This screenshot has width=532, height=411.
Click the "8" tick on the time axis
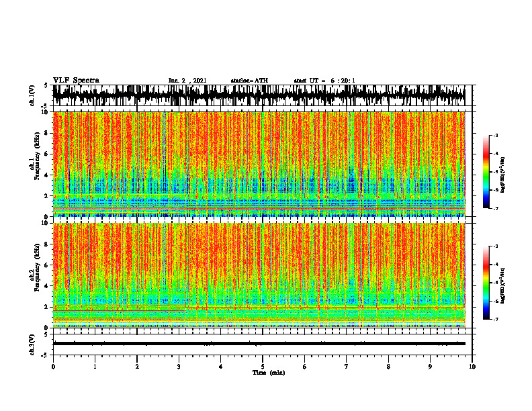pos(388,367)
